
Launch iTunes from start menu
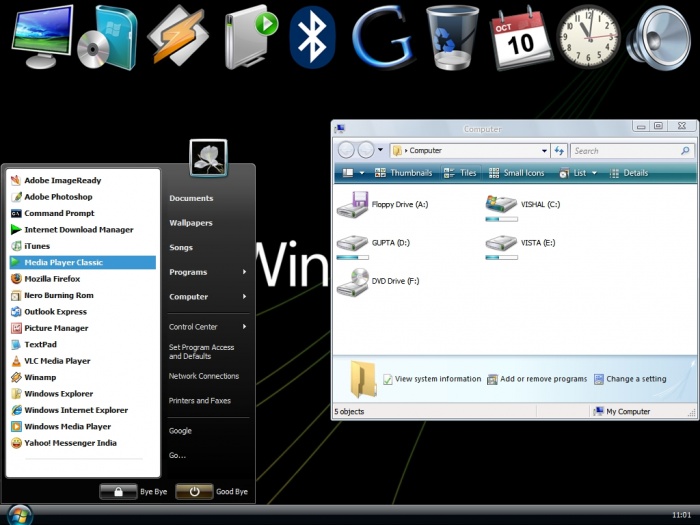point(83,246)
